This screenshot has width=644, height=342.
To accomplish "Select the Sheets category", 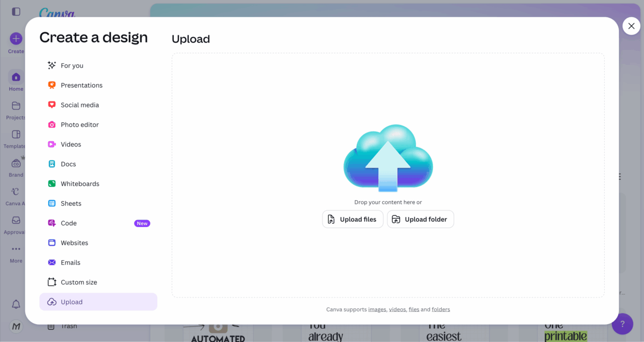I will click(x=98, y=203).
